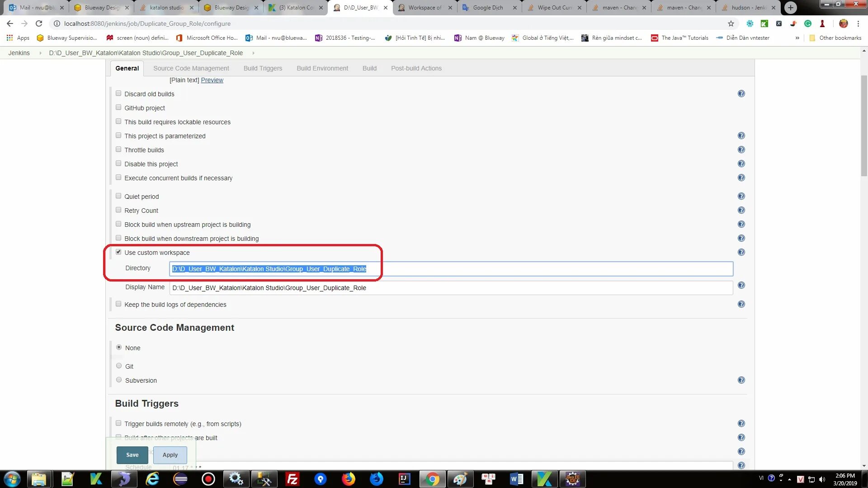Click the Preview link
The image size is (868, 488).
(212, 80)
